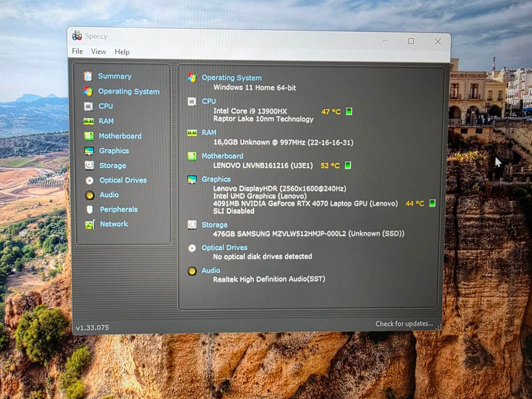Click the 16,0GB Unknown @ 997MHz RAM value

(x=283, y=142)
